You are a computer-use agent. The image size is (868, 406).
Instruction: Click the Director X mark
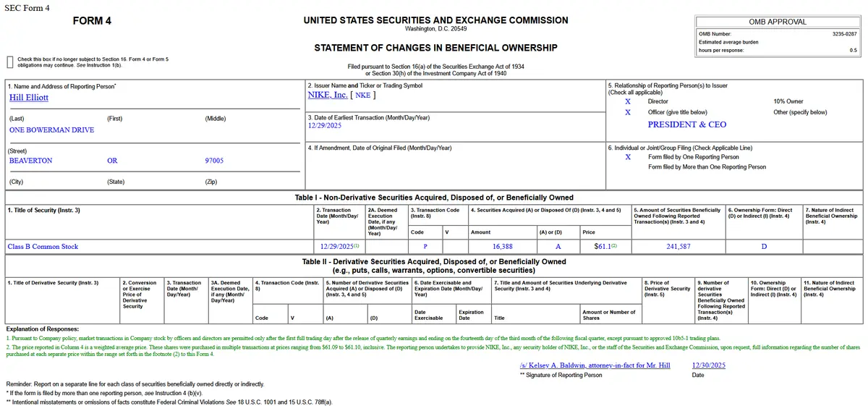628,102
